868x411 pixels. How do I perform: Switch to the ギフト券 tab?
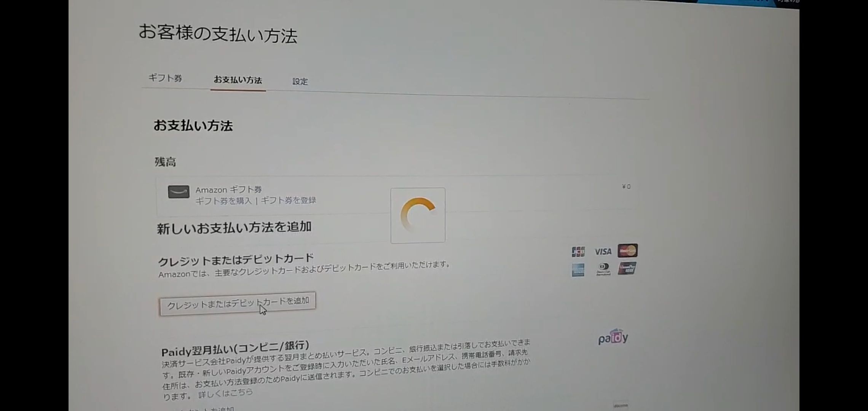[x=165, y=78]
